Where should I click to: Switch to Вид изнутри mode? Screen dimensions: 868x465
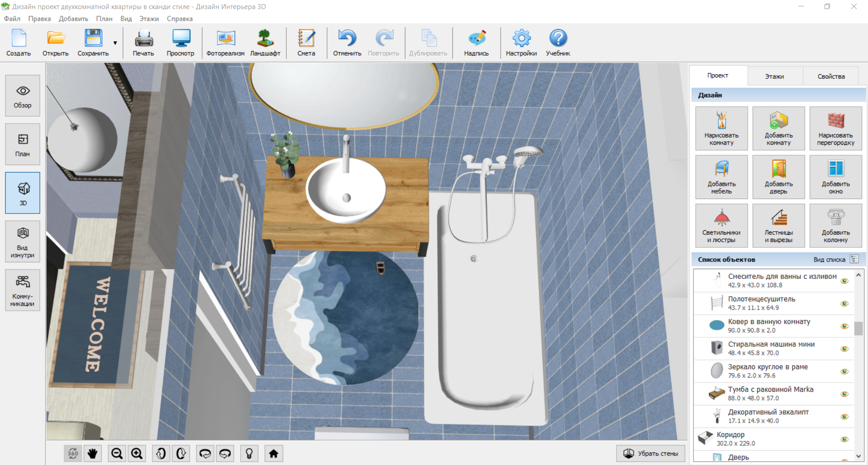23,242
